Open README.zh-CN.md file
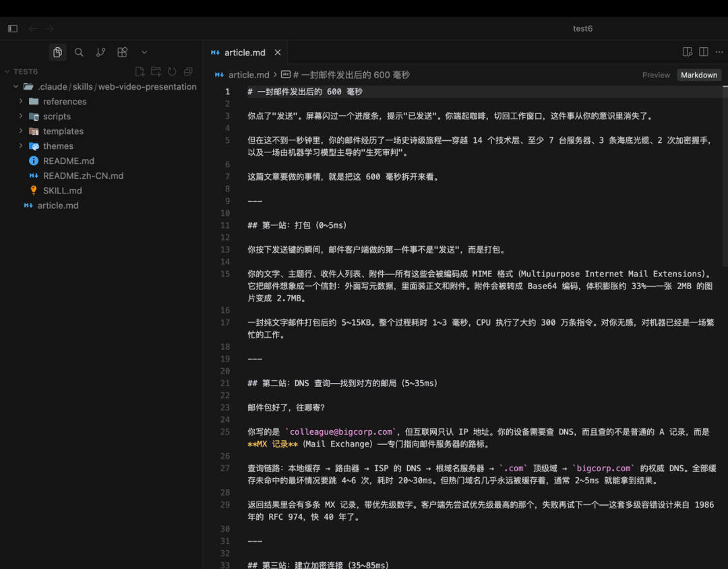Viewport: 728px width, 569px height. (x=83, y=175)
